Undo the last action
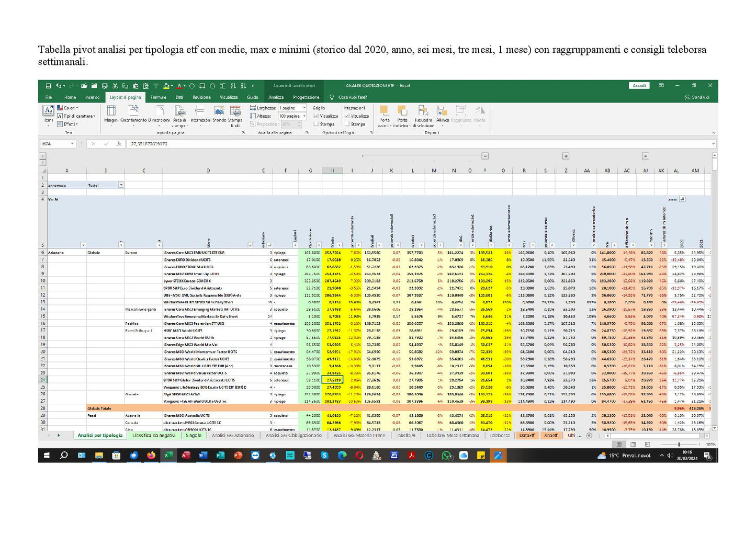Screen dimensions: 756x534 coord(58,86)
